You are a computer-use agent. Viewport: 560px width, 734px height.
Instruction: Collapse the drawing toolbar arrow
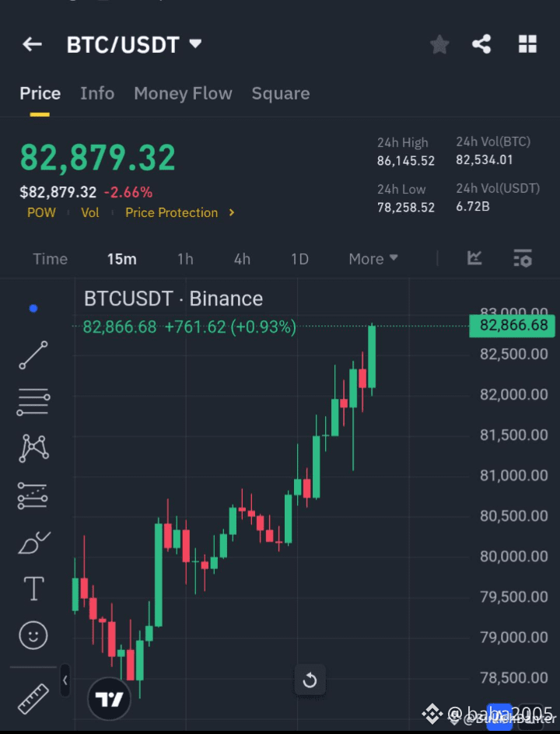tap(65, 680)
